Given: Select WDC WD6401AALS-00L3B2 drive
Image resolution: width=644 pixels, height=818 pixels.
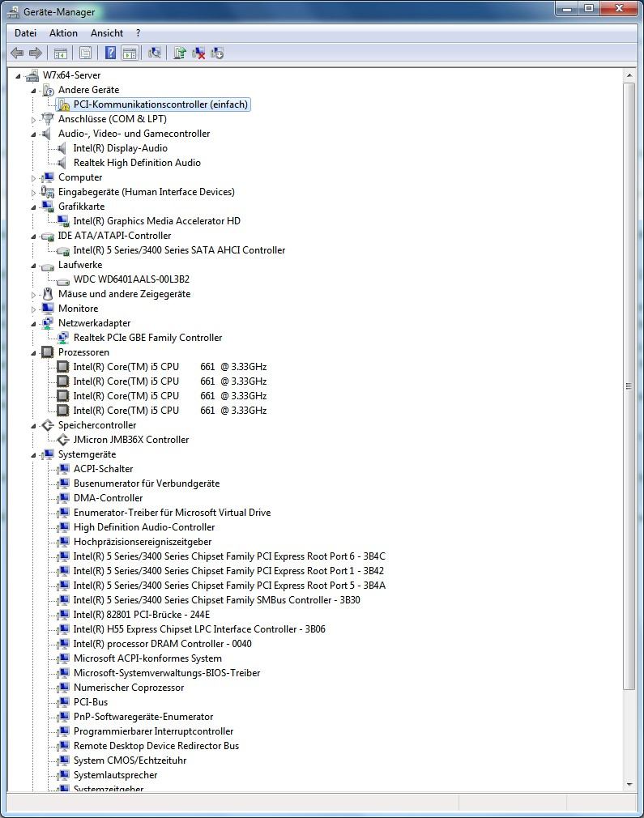Looking at the screenshot, I should [131, 279].
